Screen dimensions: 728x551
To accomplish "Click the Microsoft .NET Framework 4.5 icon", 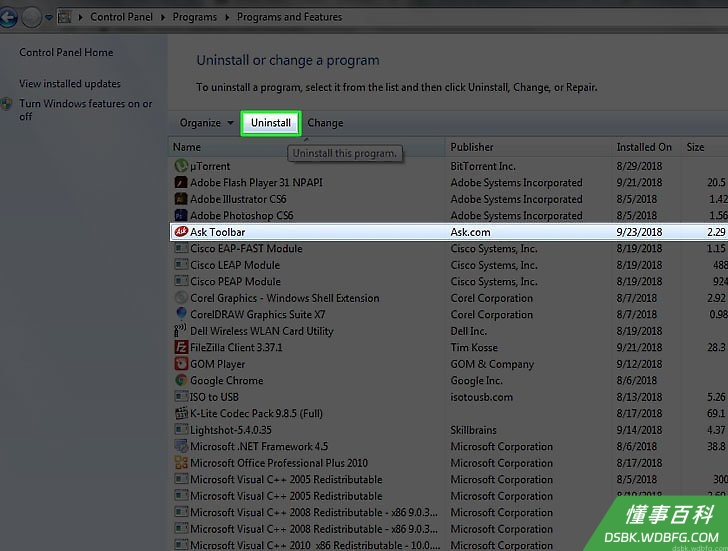I will (x=181, y=446).
